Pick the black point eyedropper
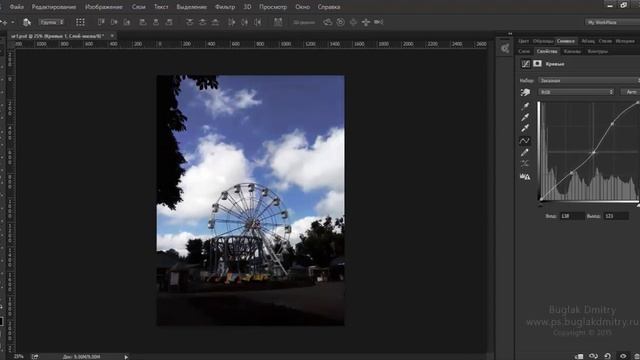Viewport: 640px width, 360px height. (x=525, y=106)
